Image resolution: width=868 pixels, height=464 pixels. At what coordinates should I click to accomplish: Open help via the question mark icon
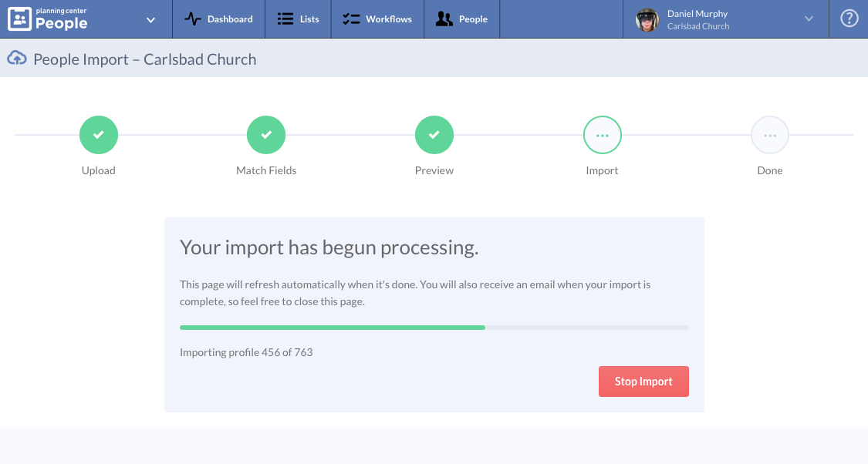[849, 19]
